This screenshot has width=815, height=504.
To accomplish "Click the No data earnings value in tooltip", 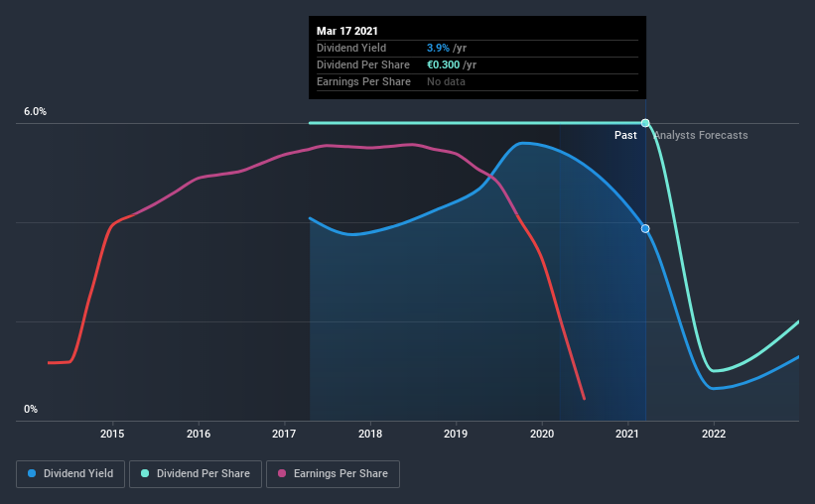I will point(446,81).
